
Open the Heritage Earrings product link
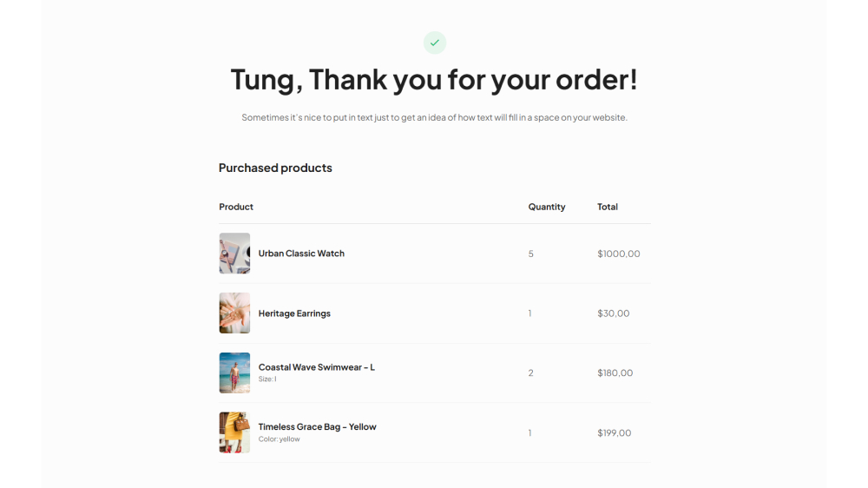tap(294, 313)
